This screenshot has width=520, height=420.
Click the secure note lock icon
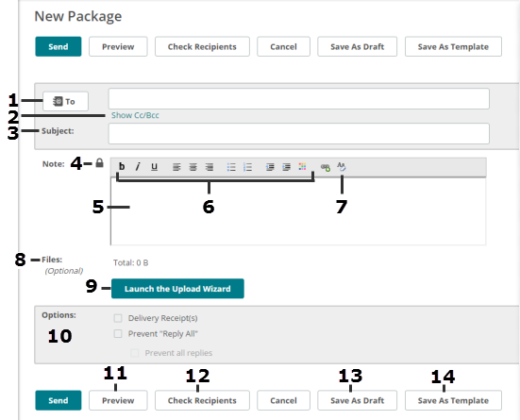(x=99, y=163)
